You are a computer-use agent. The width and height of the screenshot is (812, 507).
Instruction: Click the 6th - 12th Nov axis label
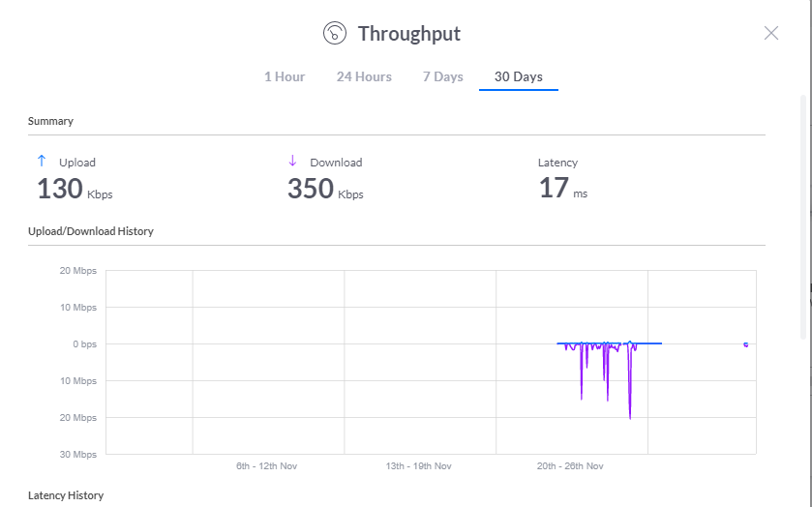pos(267,466)
